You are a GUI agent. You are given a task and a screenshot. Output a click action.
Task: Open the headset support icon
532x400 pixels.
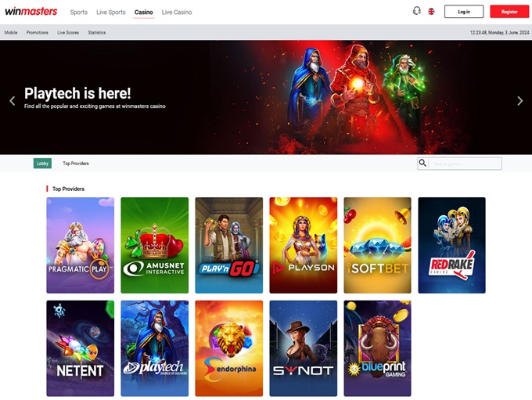coord(417,12)
